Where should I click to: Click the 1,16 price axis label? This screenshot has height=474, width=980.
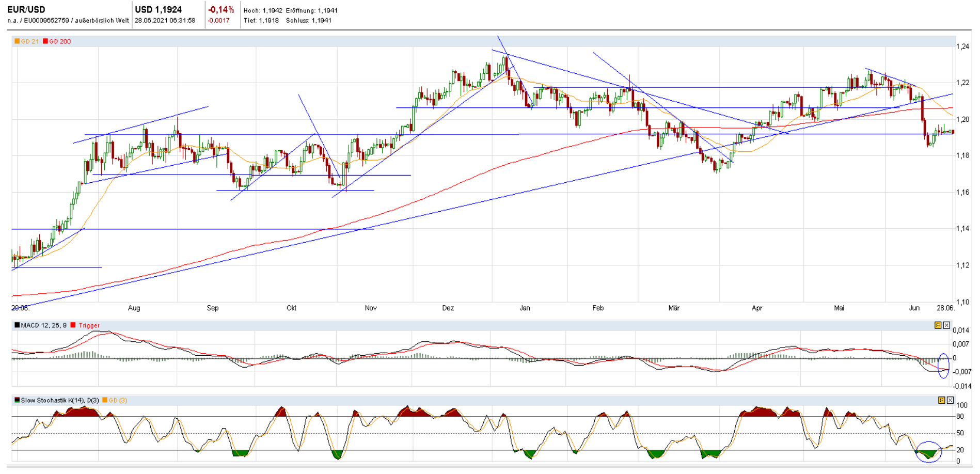click(962, 193)
